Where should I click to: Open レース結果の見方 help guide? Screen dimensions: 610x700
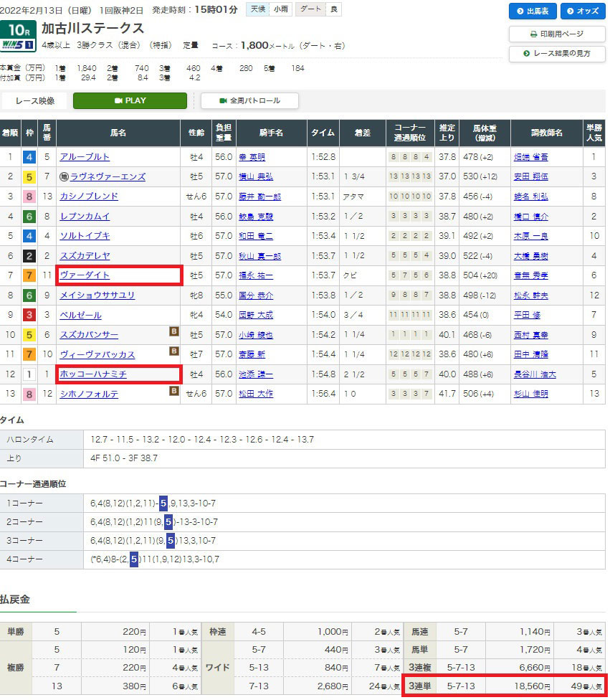point(556,54)
